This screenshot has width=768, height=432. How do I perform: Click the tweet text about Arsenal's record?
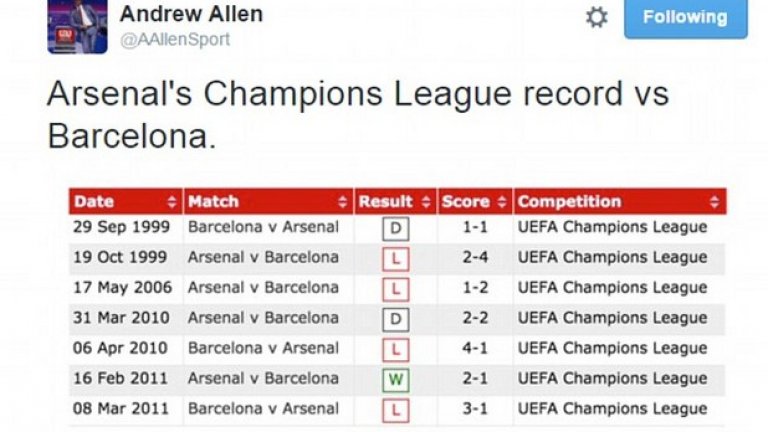coord(357,114)
